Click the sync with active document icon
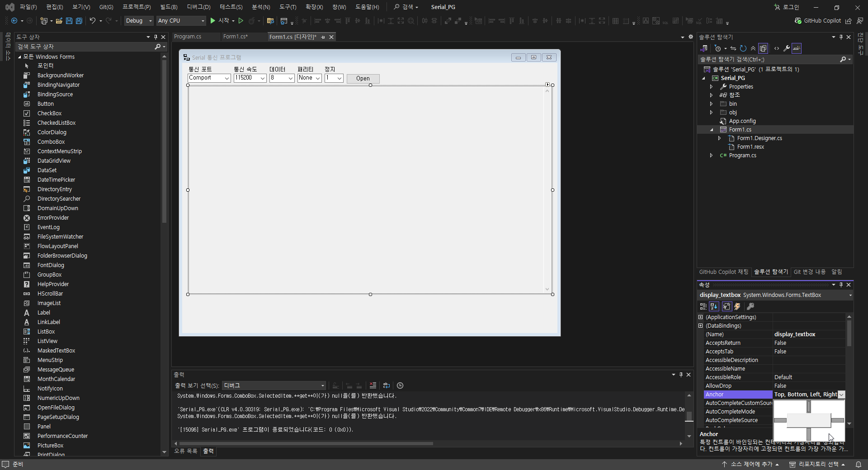 point(733,48)
